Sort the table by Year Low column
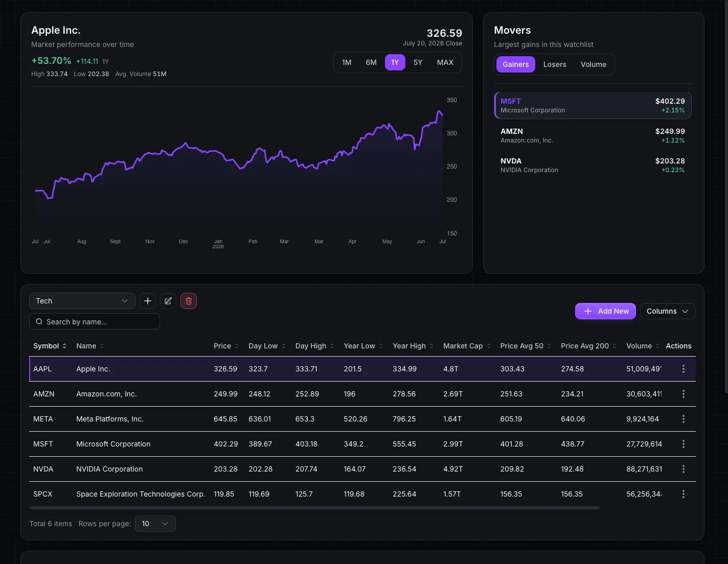 (363, 346)
